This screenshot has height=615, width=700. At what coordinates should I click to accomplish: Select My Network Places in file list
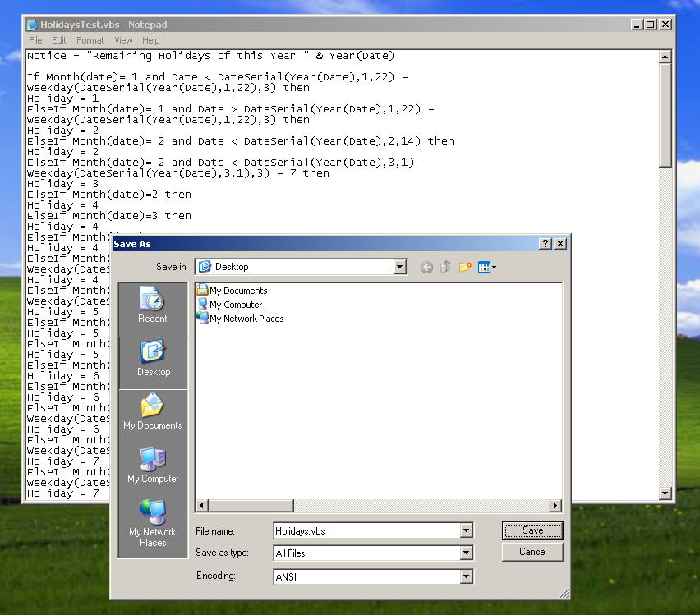(240, 319)
